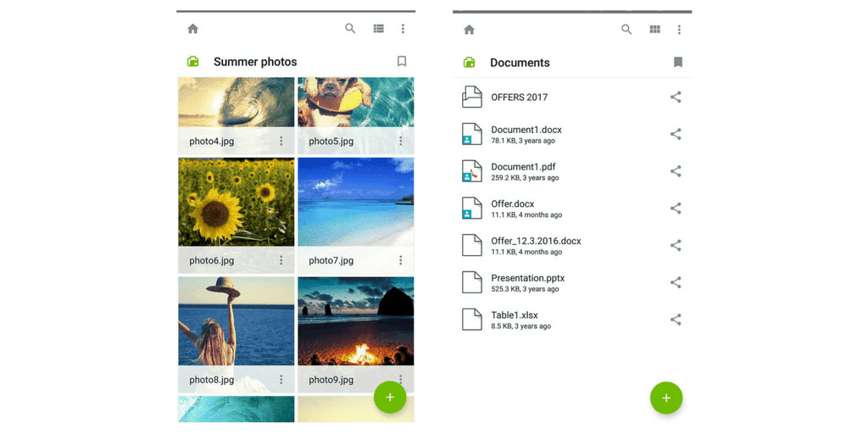Screen dimensions: 868x434
Task: Tap home icon in Documents screen
Action: (469, 30)
